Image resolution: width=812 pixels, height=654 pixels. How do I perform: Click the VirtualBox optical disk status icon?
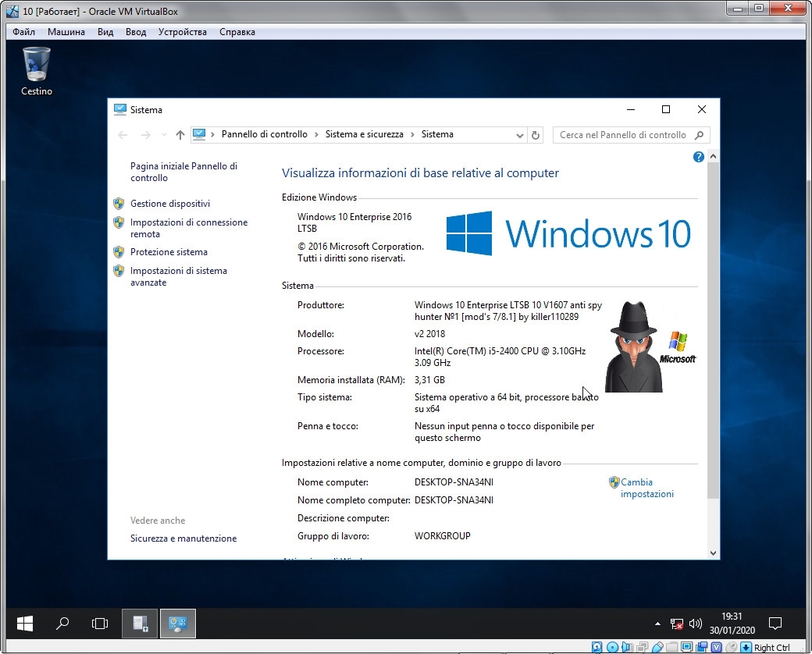tap(613, 647)
